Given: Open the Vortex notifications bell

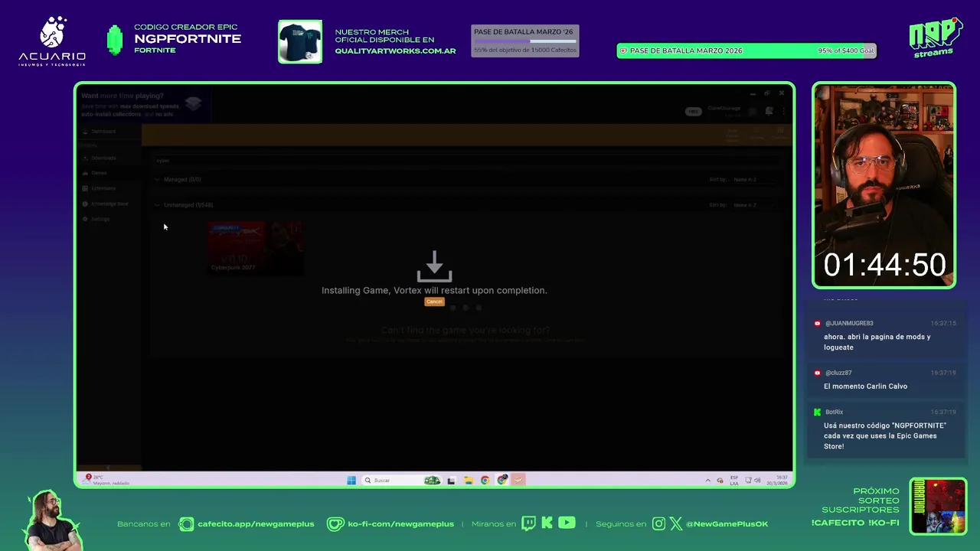Looking at the screenshot, I should click(769, 111).
